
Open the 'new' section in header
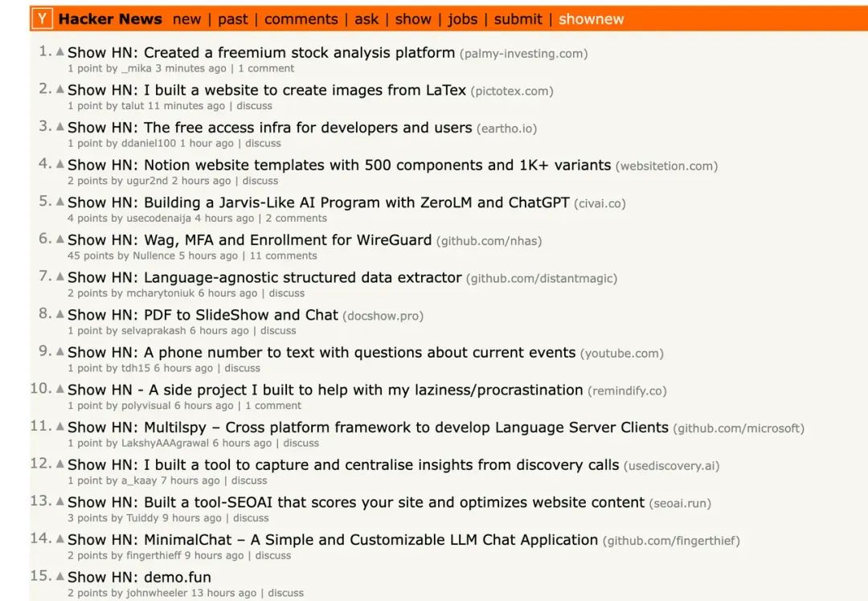(186, 19)
